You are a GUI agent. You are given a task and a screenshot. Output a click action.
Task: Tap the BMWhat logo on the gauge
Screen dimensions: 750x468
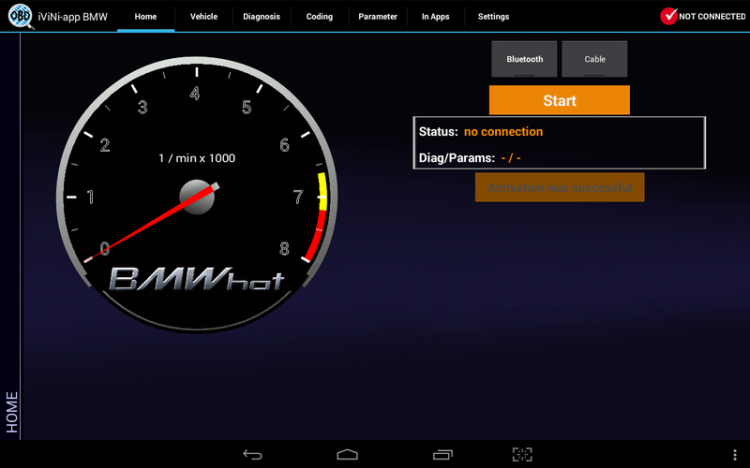tap(197, 279)
